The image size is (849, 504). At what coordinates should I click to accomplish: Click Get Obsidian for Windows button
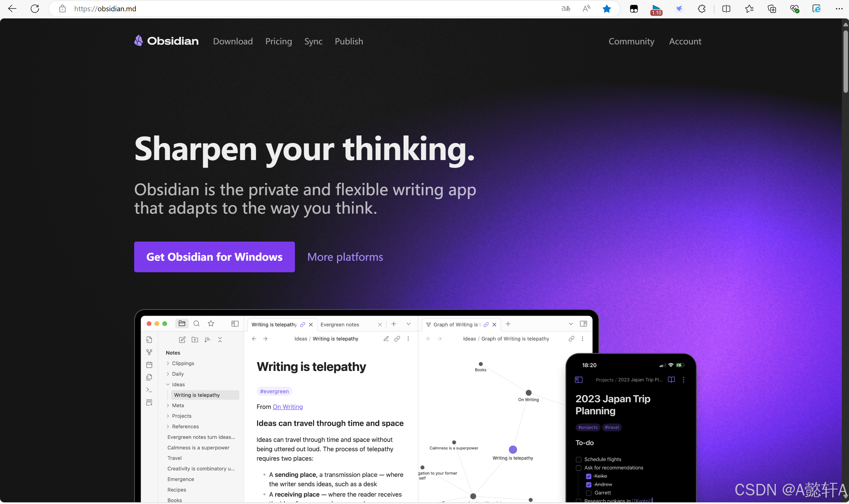(x=214, y=257)
